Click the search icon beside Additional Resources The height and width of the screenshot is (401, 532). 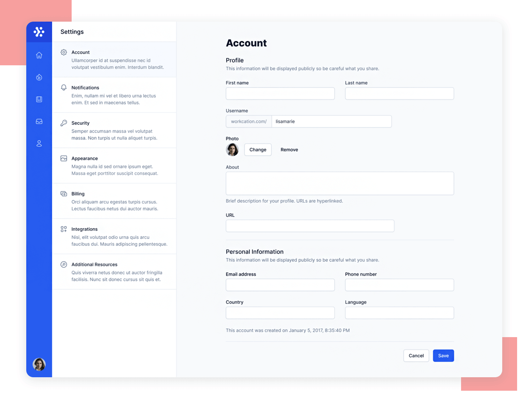(64, 264)
